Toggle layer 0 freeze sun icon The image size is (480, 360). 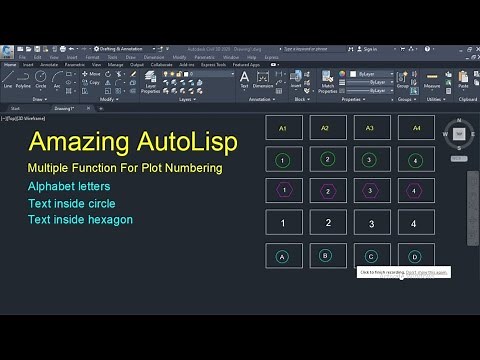pos(172,74)
